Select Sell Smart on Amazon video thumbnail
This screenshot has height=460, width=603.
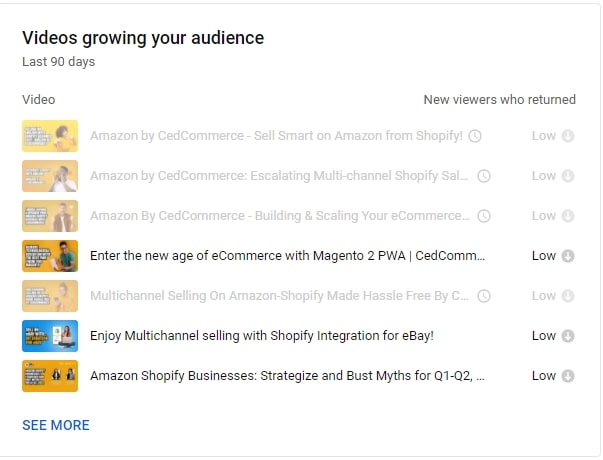pos(50,136)
